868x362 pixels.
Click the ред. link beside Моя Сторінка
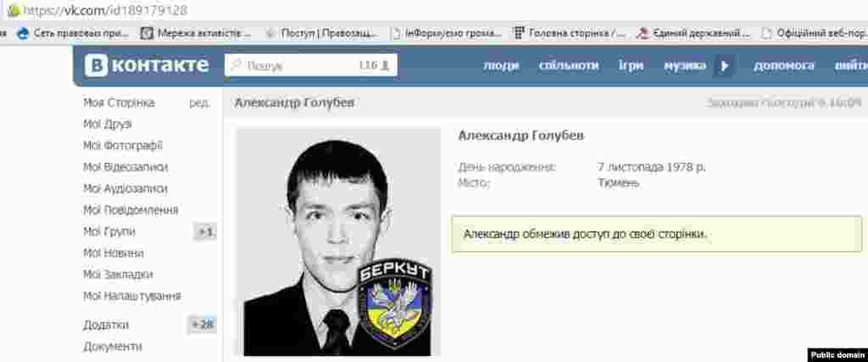click(x=200, y=103)
